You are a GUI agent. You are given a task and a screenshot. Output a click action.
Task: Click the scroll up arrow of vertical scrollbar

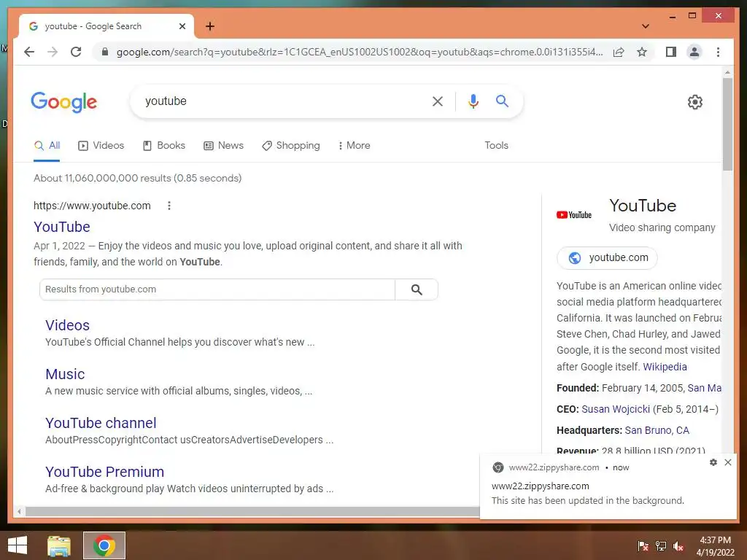tap(727, 72)
